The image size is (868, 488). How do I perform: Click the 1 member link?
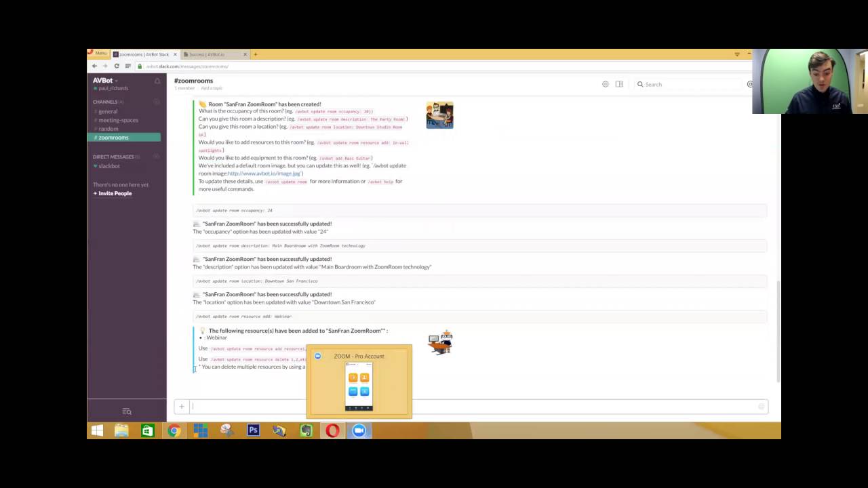pyautogui.click(x=184, y=88)
